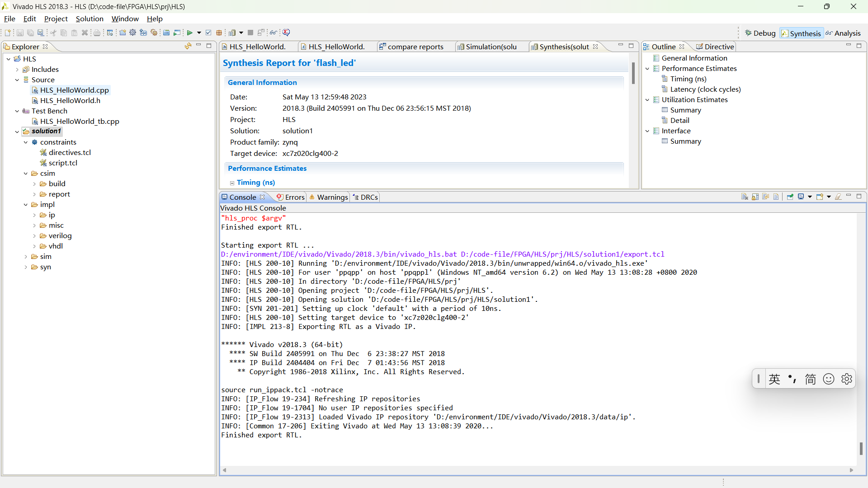Image resolution: width=868 pixels, height=488 pixels.
Task: Click console horizontal scrollbar right arrow
Action: pyautogui.click(x=852, y=470)
